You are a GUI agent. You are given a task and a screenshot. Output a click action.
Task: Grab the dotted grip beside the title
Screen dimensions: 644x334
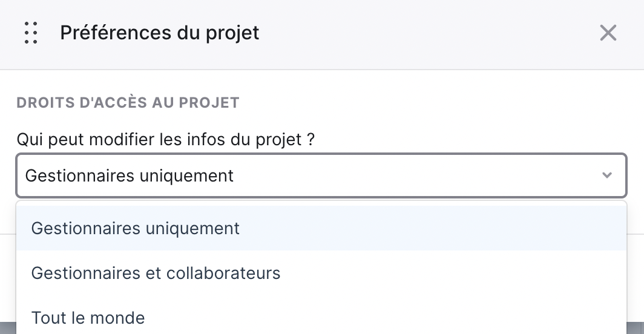tap(31, 33)
